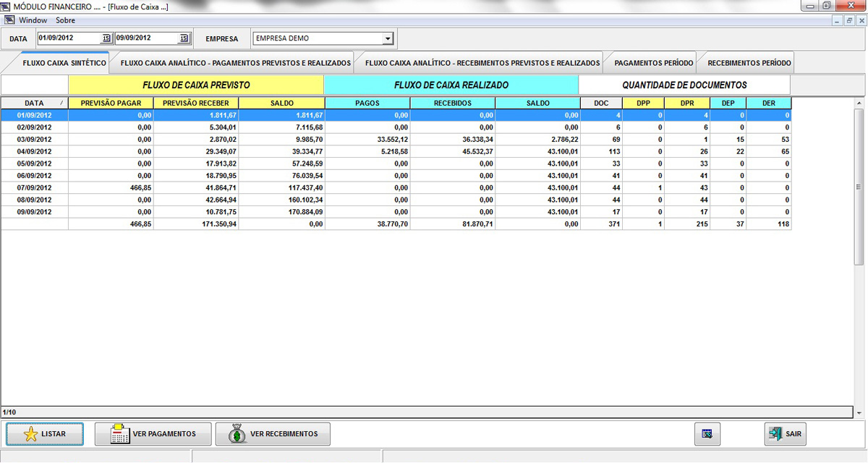Viewport: 868px width, 463px height.
Task: Click the RECEBIDOS column header
Action: point(452,103)
